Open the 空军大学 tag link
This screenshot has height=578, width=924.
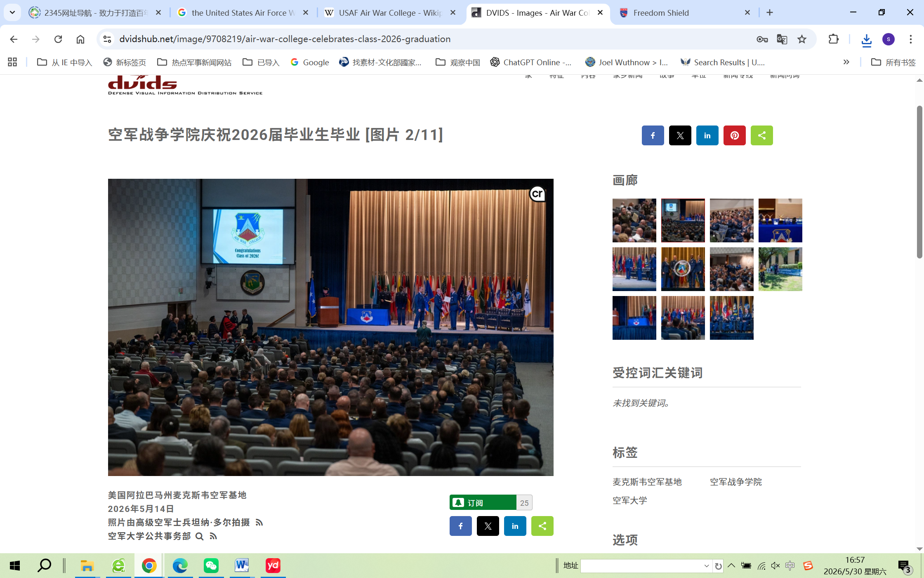coord(629,500)
